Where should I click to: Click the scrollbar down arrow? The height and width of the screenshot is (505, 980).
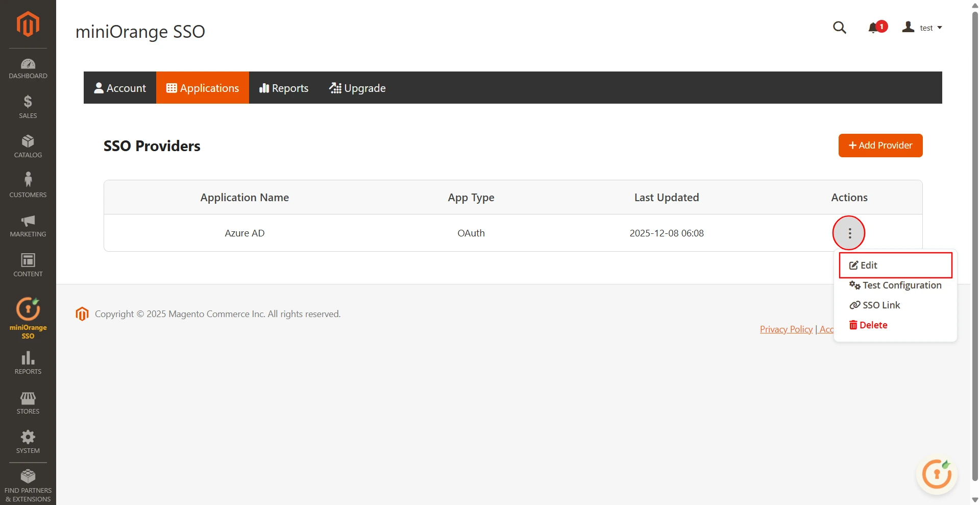click(x=974, y=499)
